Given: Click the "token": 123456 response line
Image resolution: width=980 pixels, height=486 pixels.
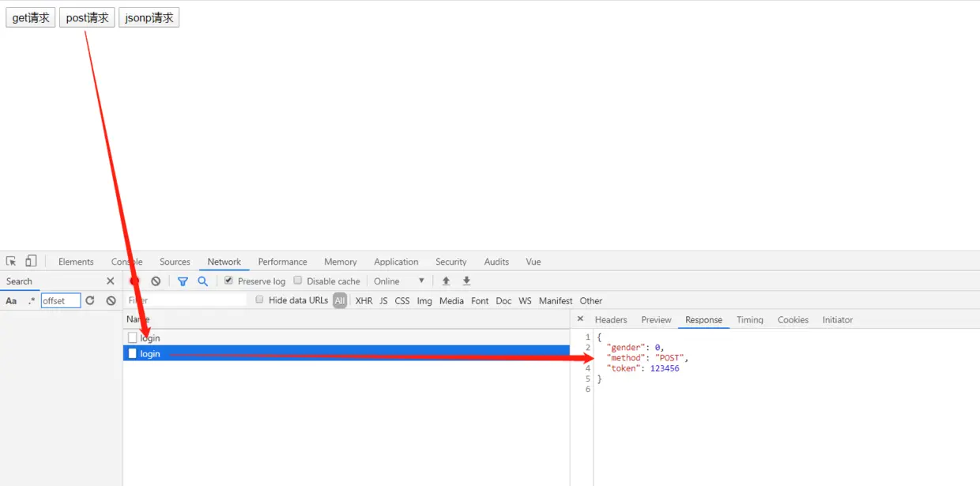Looking at the screenshot, I should pos(643,368).
